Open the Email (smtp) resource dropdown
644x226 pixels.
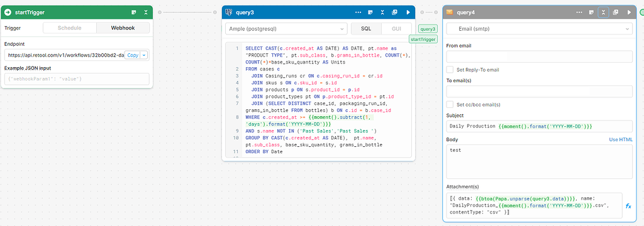click(x=539, y=29)
